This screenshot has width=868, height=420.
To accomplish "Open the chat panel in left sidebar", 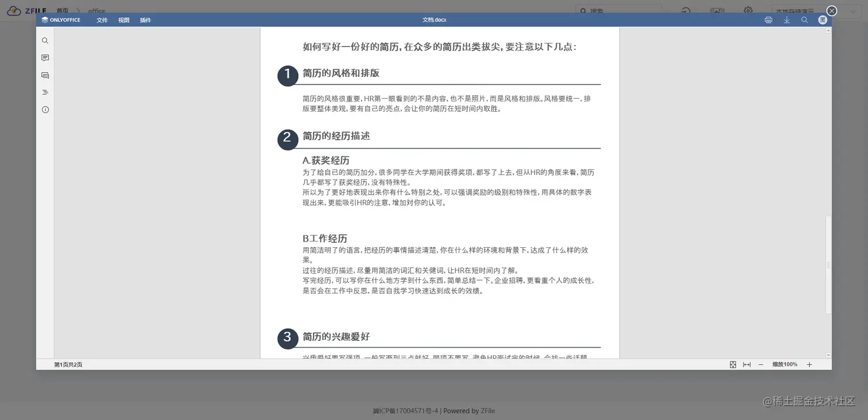I will pyautogui.click(x=45, y=75).
